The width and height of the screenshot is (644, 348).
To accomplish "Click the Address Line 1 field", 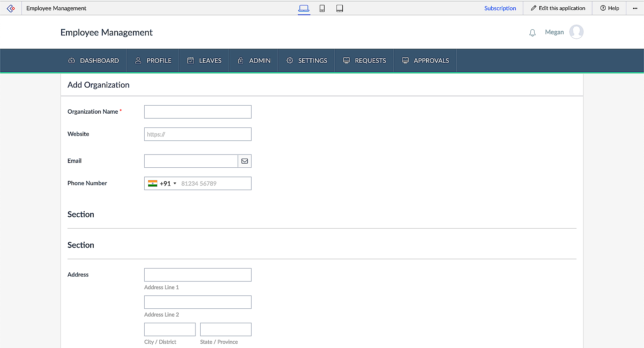I will [198, 275].
